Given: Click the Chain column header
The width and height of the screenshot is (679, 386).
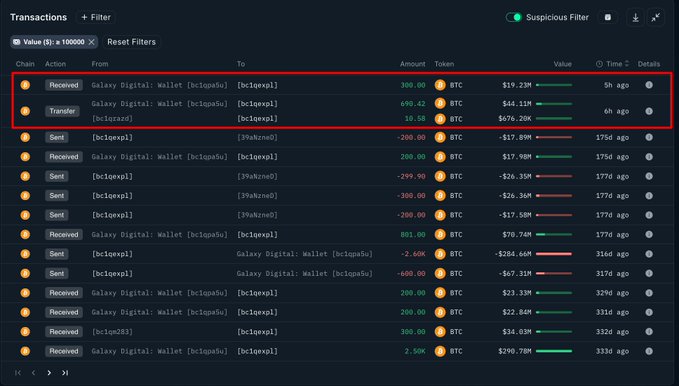Looking at the screenshot, I should [25, 64].
